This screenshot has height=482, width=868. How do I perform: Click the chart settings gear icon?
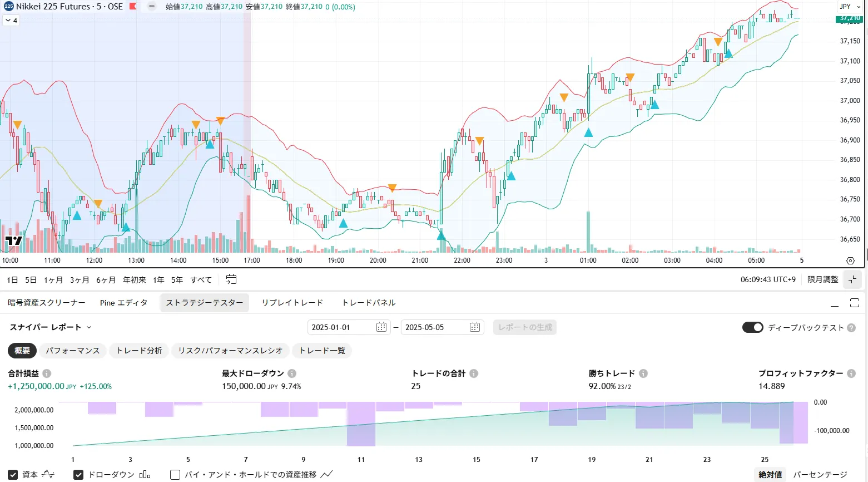(x=850, y=260)
